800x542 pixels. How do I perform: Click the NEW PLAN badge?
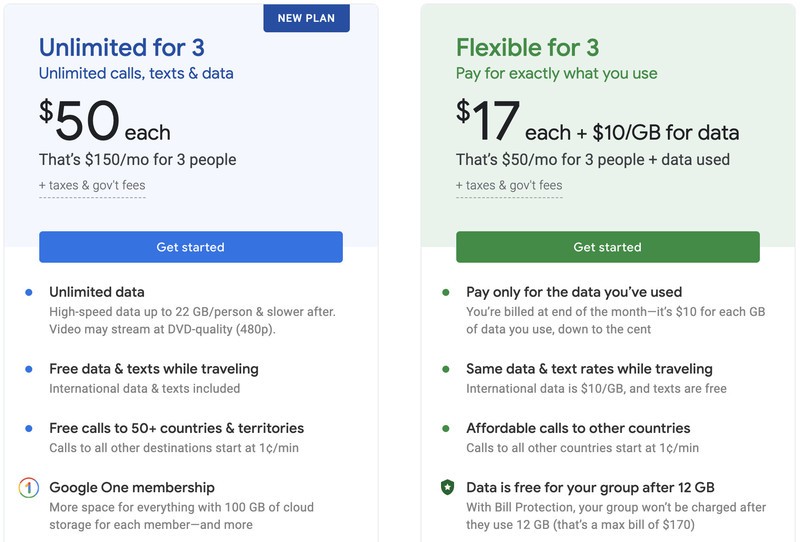pyautogui.click(x=306, y=18)
